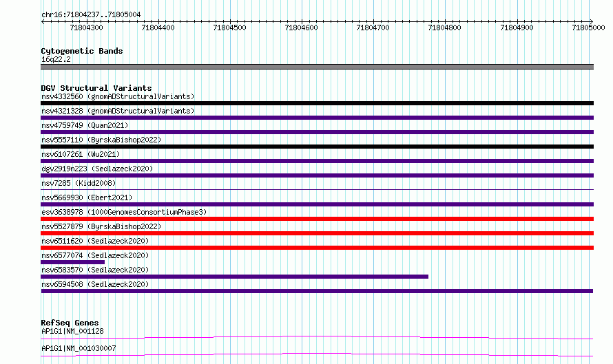Screen dimensions: 613x364
Task: Select the red bar for nsv6511620
Action: pyautogui.click(x=317, y=248)
